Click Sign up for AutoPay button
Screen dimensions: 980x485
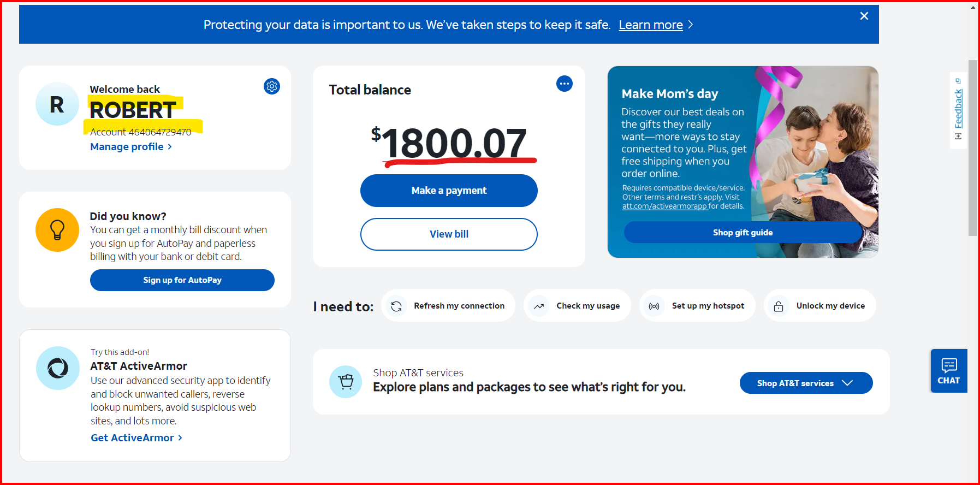pyautogui.click(x=182, y=280)
